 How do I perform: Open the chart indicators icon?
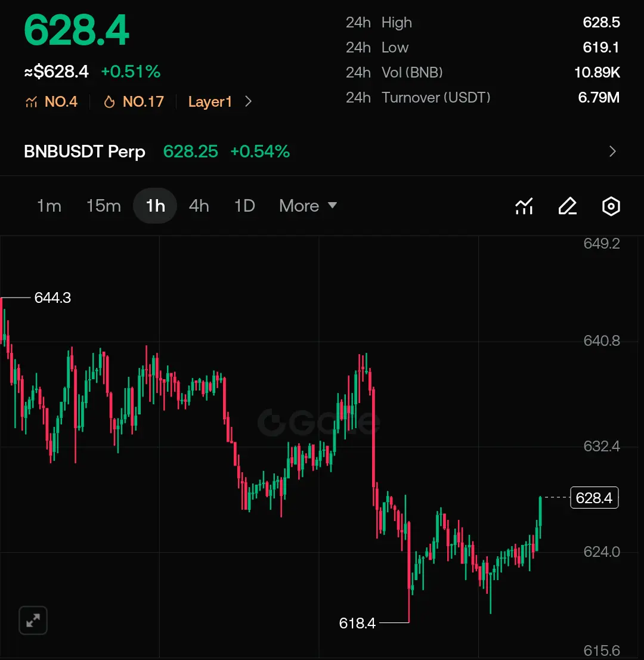[x=524, y=206]
